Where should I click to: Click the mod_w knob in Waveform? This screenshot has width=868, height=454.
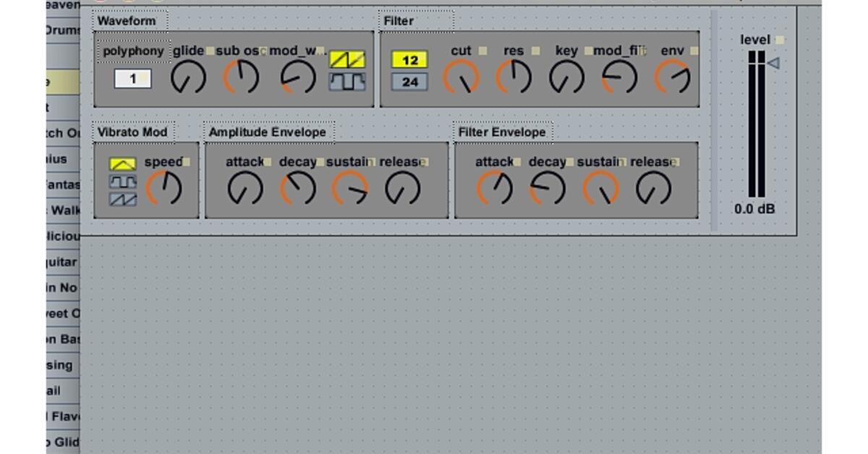[298, 77]
